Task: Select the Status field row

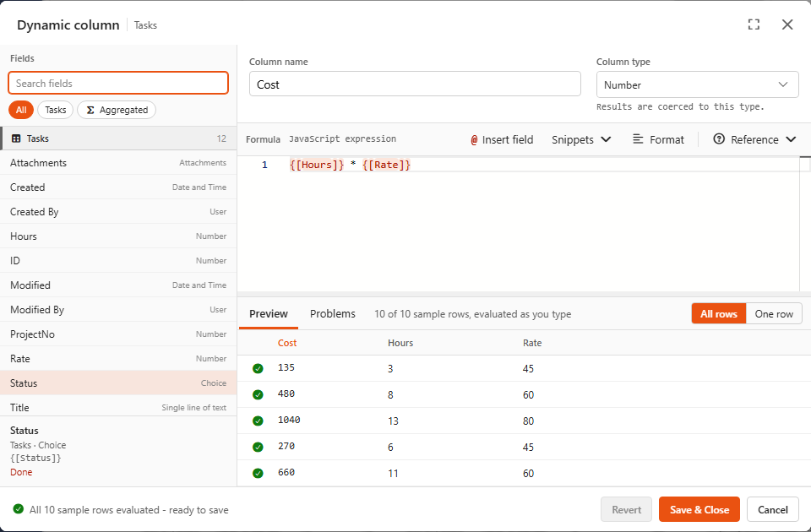Action: [x=118, y=383]
